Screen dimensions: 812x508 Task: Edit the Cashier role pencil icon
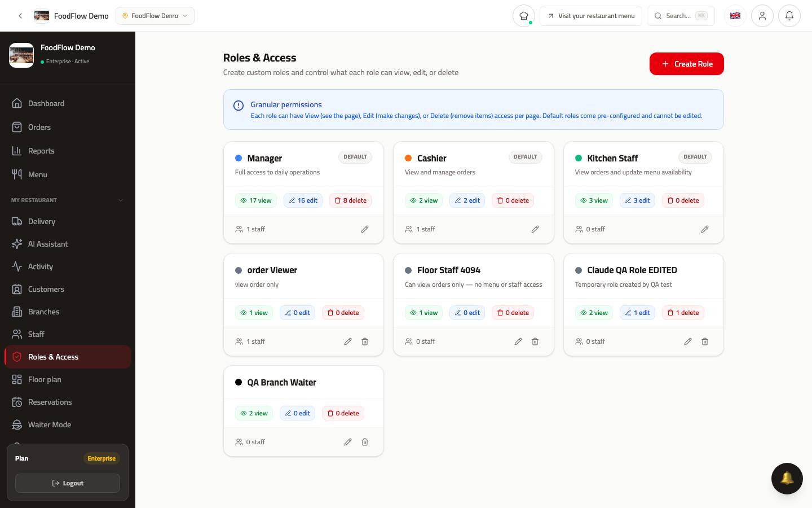point(535,229)
